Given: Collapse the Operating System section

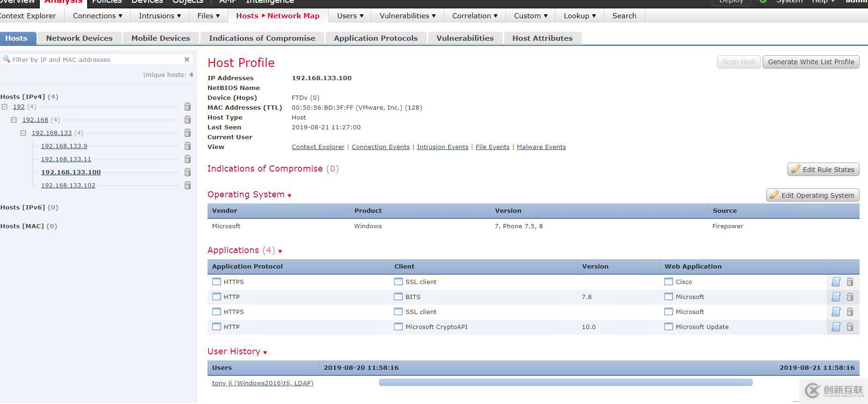Looking at the screenshot, I should point(289,195).
